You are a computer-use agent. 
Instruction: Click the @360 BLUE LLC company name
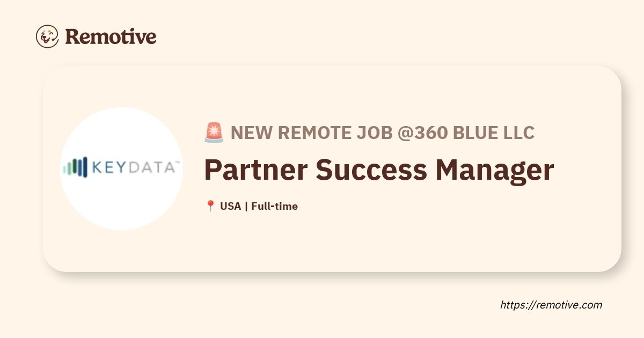(x=466, y=133)
